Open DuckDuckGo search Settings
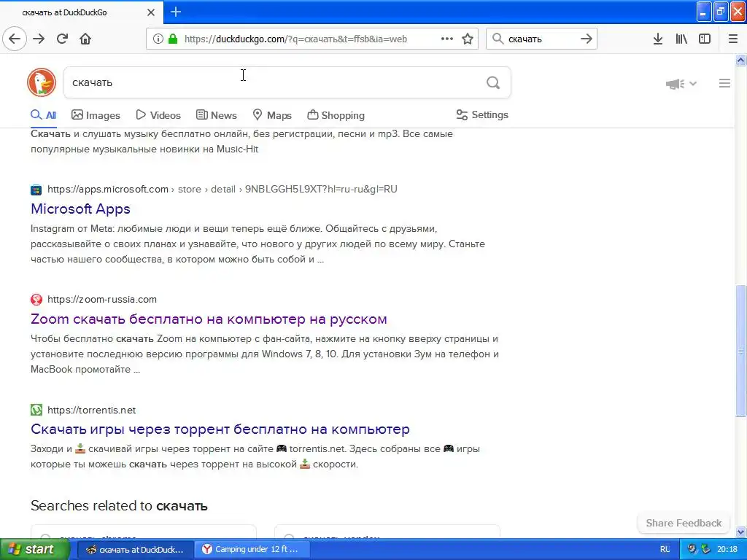The height and width of the screenshot is (560, 747). tap(482, 114)
